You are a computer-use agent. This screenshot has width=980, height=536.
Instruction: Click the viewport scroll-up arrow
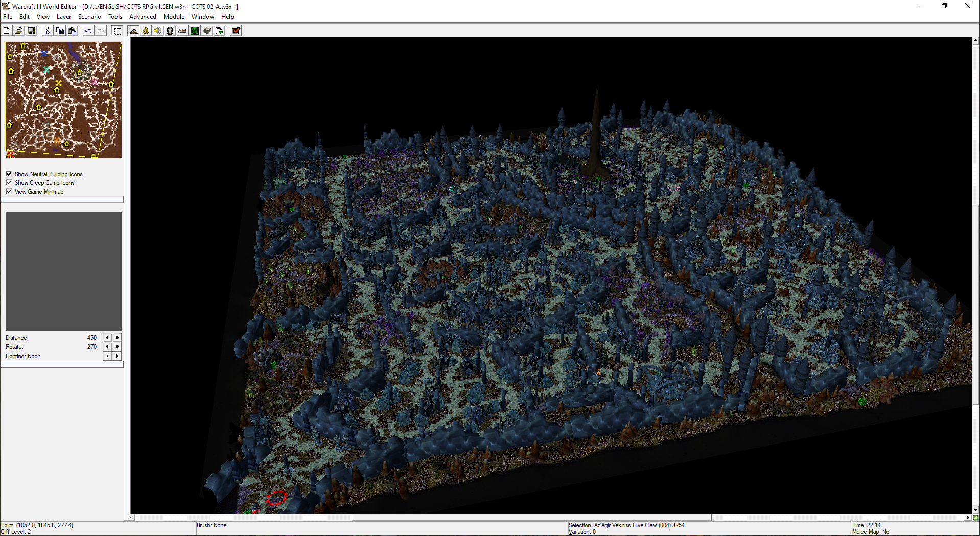(976, 40)
